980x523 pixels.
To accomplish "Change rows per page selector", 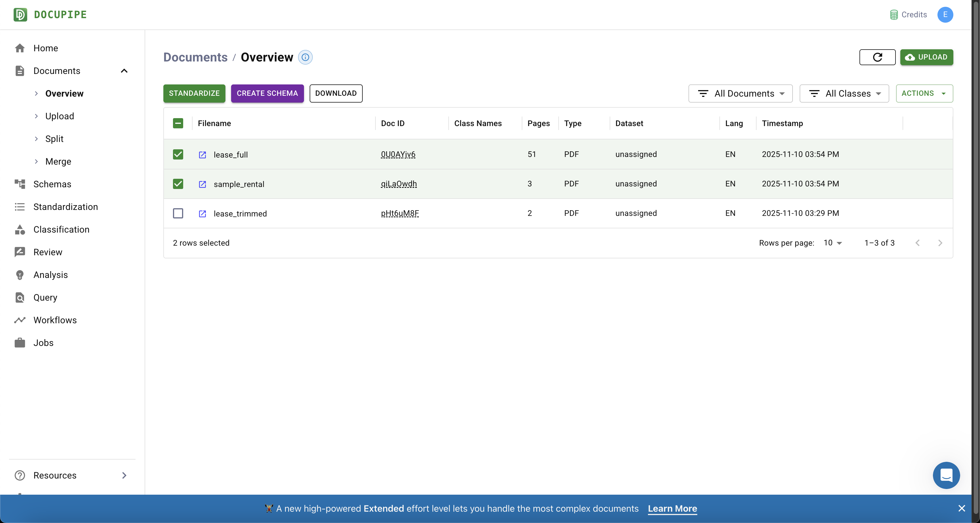I will tap(832, 243).
